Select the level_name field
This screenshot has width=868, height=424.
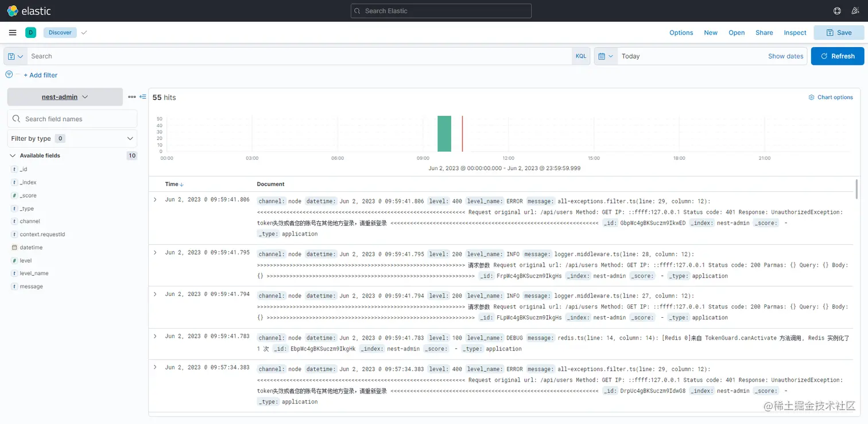coord(34,273)
